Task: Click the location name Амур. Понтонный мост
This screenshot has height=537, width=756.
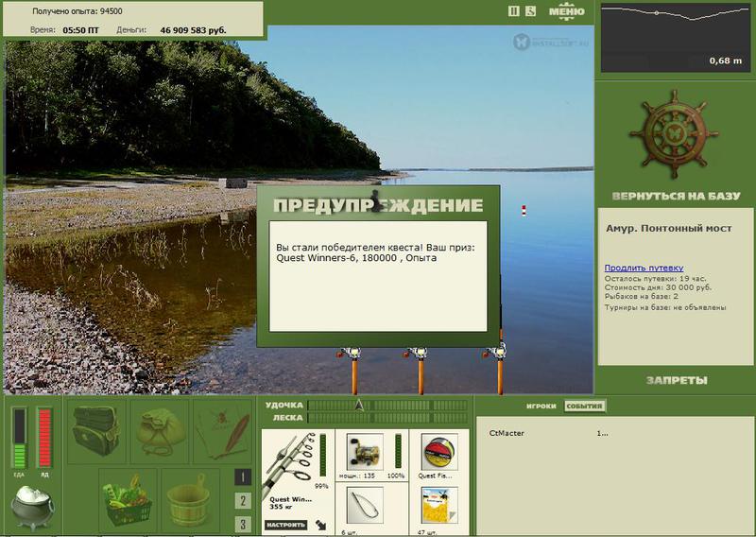Action: coord(669,228)
